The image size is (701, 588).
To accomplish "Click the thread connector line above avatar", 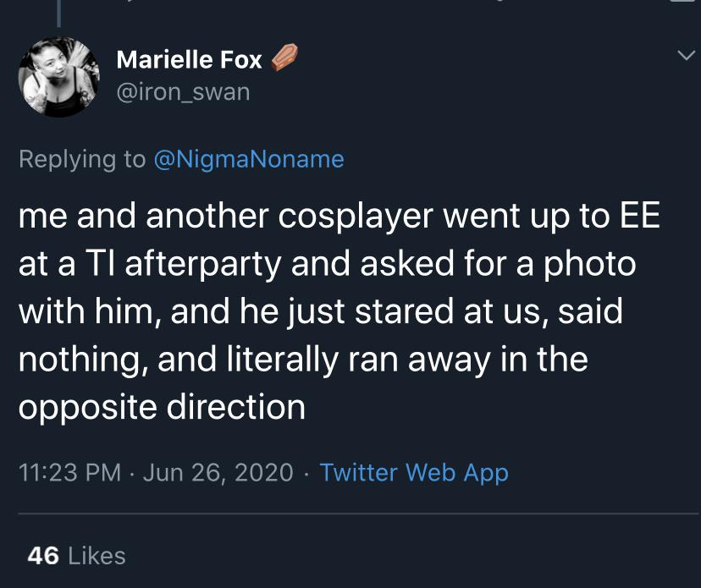I will coord(59,10).
